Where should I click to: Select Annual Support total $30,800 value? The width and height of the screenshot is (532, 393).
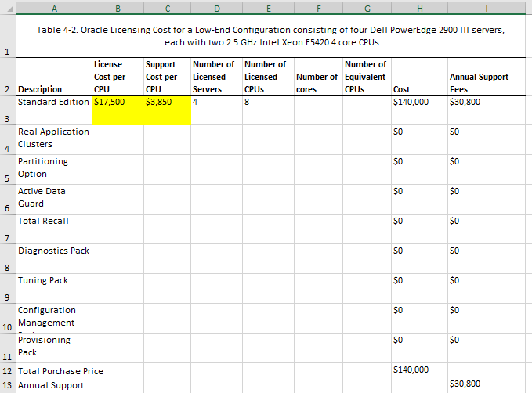pos(487,384)
